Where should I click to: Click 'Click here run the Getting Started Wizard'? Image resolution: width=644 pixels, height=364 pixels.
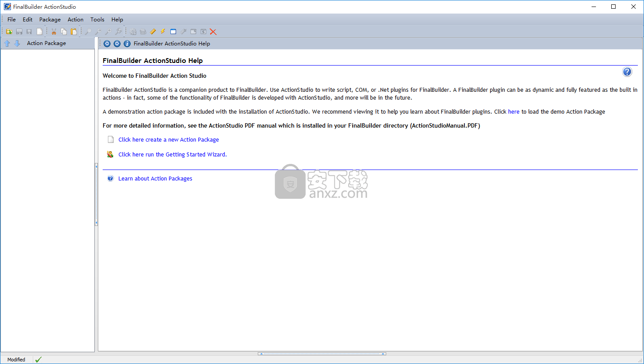[173, 154]
